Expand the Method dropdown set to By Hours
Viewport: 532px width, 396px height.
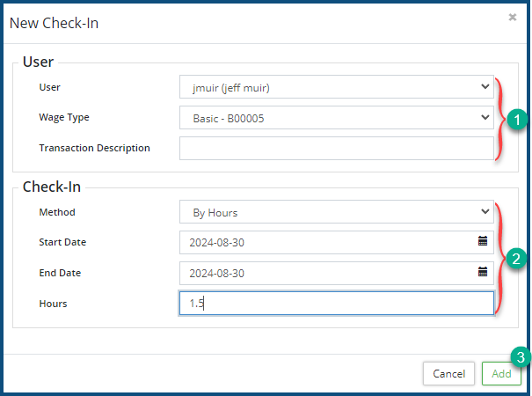point(336,212)
